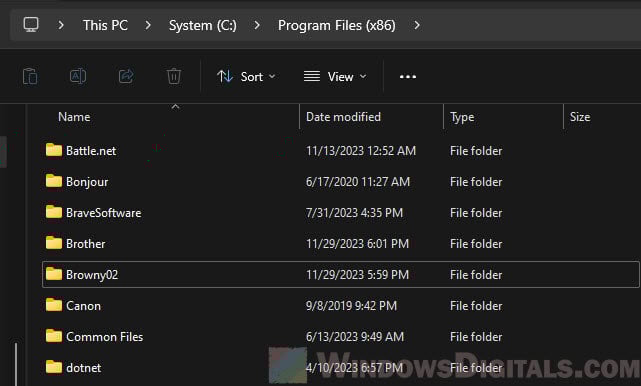The width and height of the screenshot is (641, 386).
Task: Open the Sort dropdown menu
Action: click(246, 76)
